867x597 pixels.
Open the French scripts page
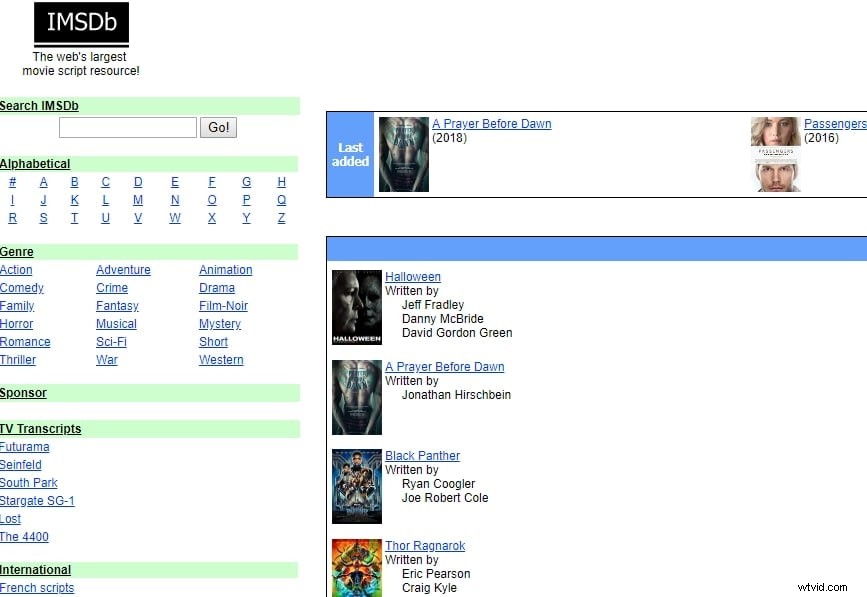(x=37, y=589)
